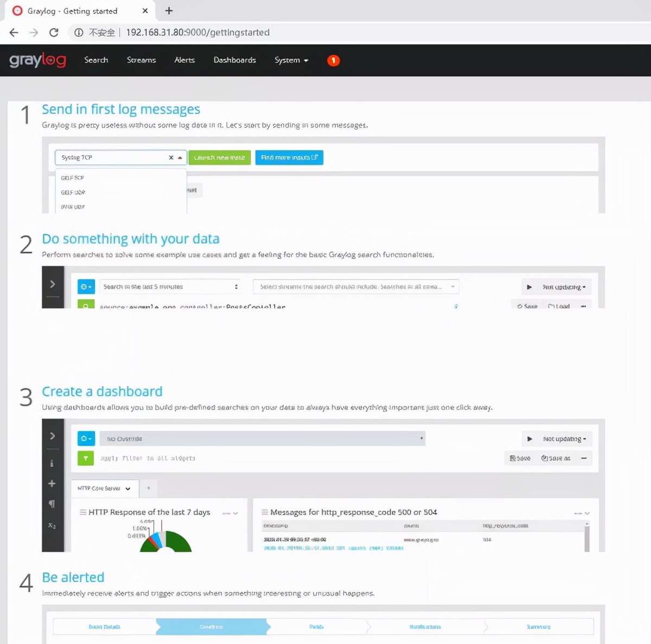The width and height of the screenshot is (651, 644).
Task: Click the Condition step in the alert wizard
Action: coord(212,626)
